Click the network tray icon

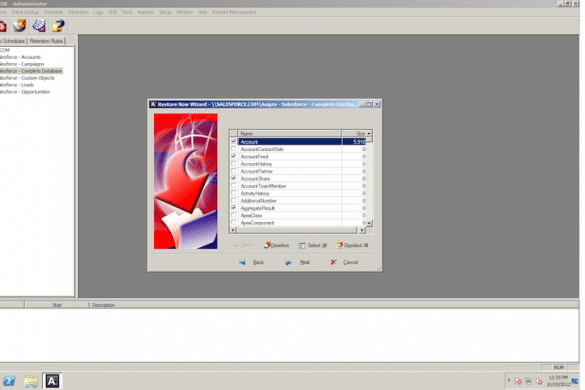point(529,381)
